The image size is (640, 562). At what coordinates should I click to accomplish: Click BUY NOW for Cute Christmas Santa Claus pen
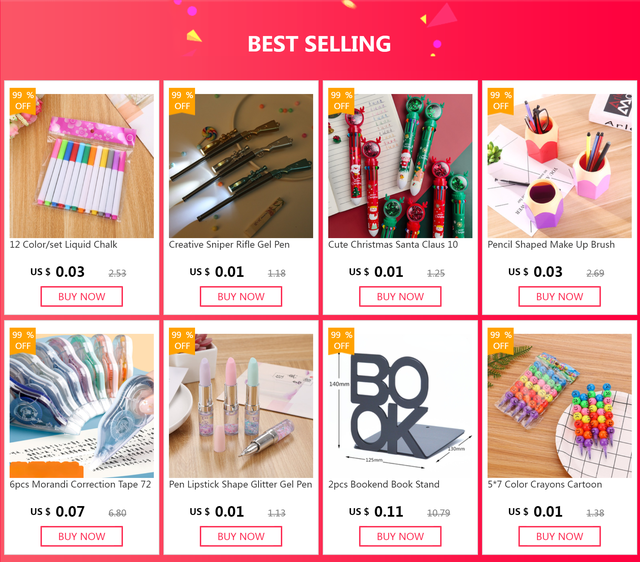[x=400, y=296]
